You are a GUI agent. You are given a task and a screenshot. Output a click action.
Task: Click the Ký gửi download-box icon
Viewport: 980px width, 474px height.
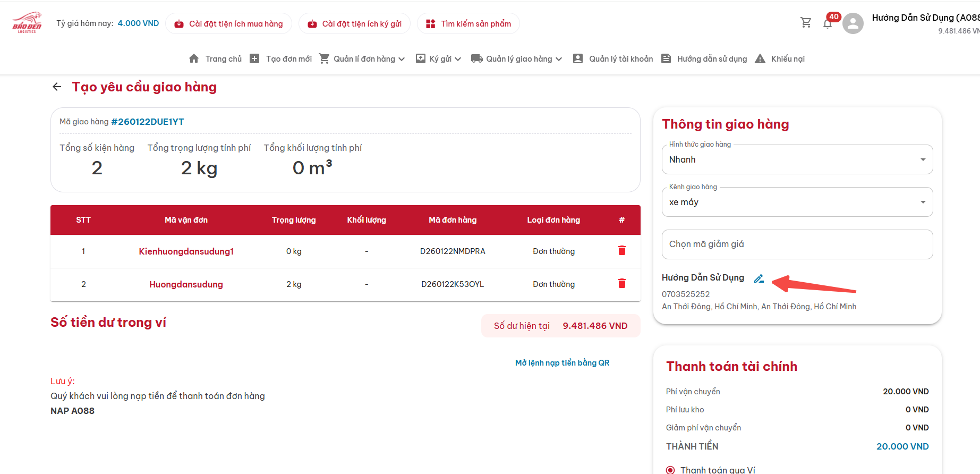421,58
